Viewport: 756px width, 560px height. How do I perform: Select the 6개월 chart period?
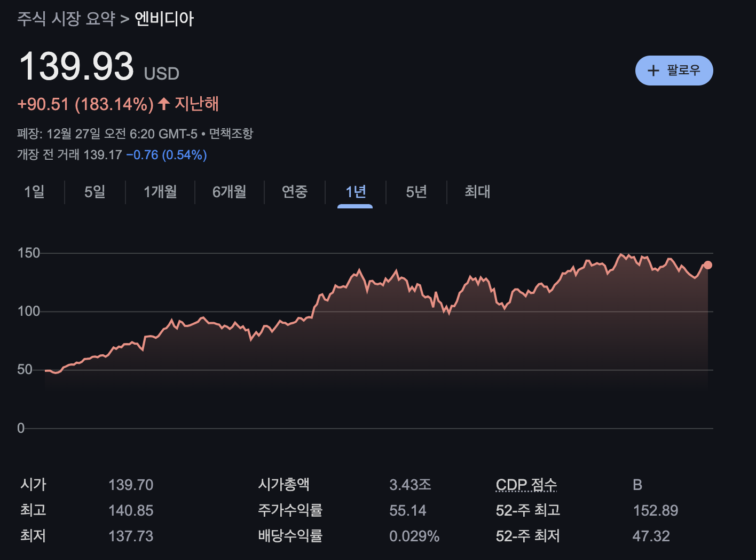click(230, 192)
